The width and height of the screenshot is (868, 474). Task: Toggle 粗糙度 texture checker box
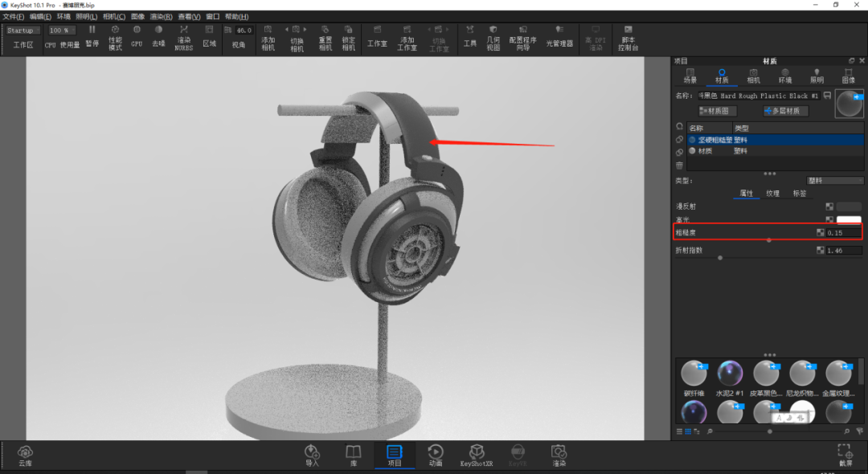[821, 233]
